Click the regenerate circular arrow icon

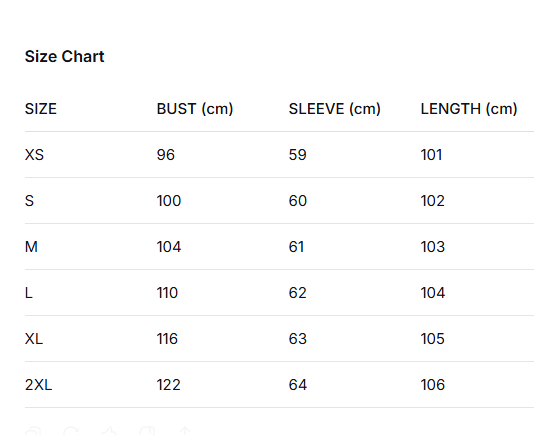pyautogui.click(x=71, y=431)
